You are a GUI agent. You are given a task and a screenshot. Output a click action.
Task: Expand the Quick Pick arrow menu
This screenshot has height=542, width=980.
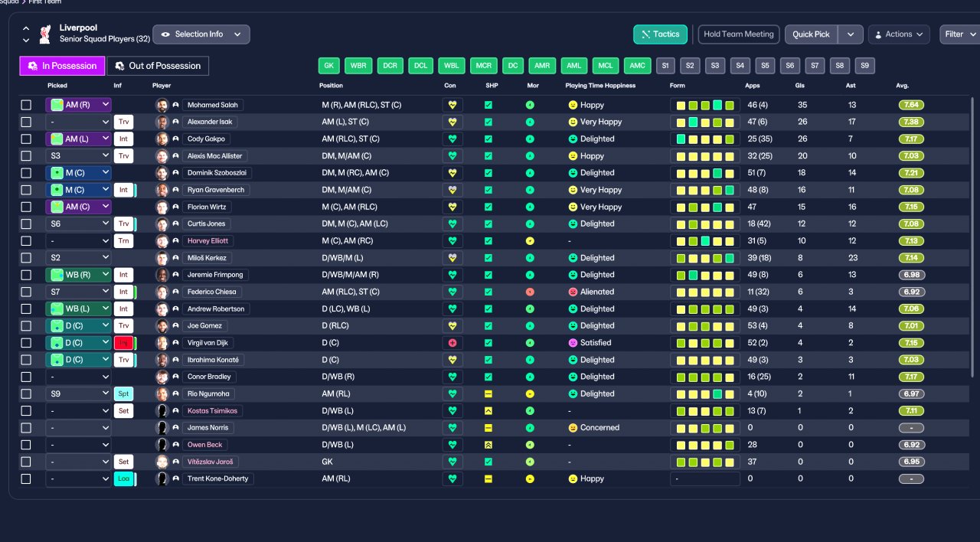(x=851, y=34)
